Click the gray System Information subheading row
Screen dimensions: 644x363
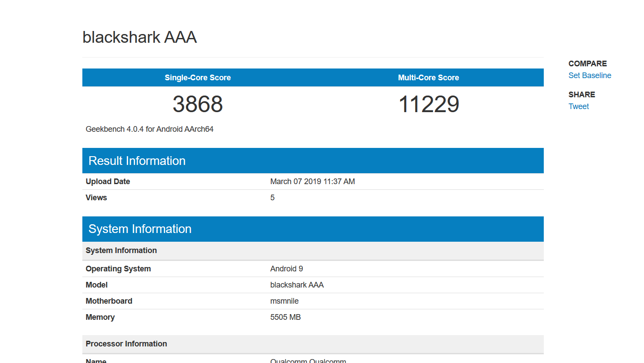coord(313,251)
